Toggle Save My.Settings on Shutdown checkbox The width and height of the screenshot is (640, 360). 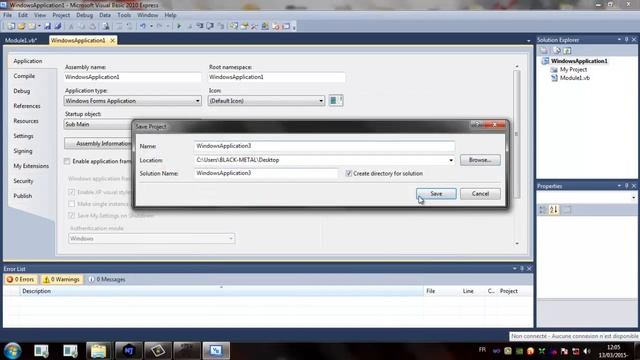(72, 215)
